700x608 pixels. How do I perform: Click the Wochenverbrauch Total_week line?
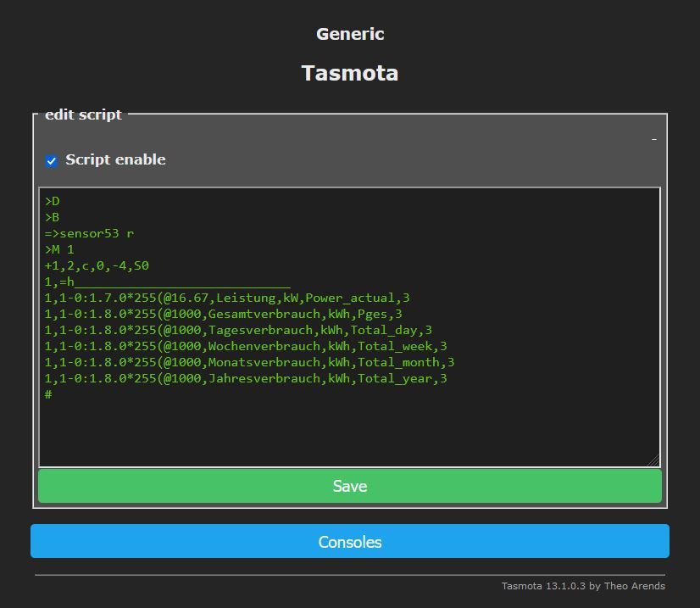[x=246, y=347]
